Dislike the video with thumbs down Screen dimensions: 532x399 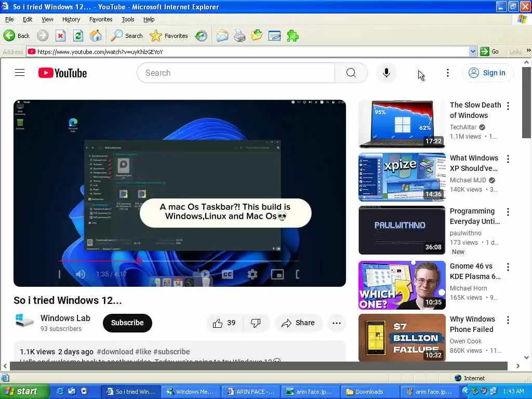pyautogui.click(x=256, y=323)
